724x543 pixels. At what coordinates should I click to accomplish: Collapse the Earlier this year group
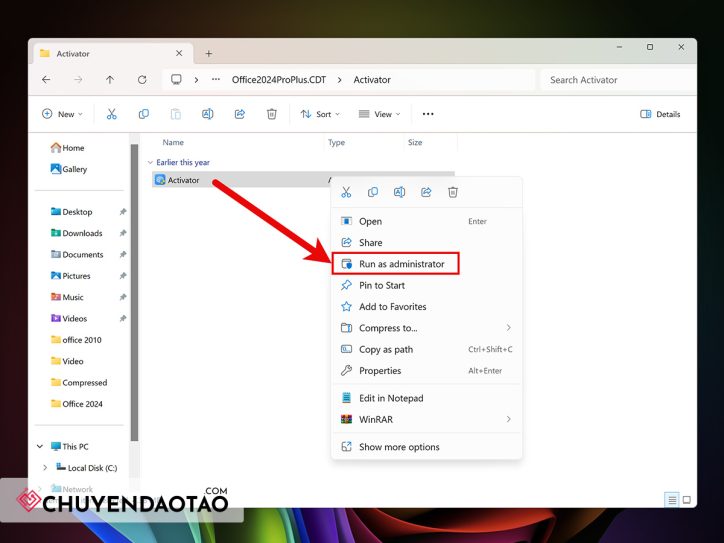pos(150,163)
